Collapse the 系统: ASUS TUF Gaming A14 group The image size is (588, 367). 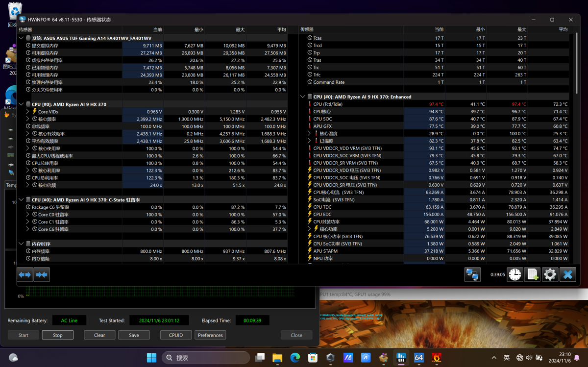21,38
